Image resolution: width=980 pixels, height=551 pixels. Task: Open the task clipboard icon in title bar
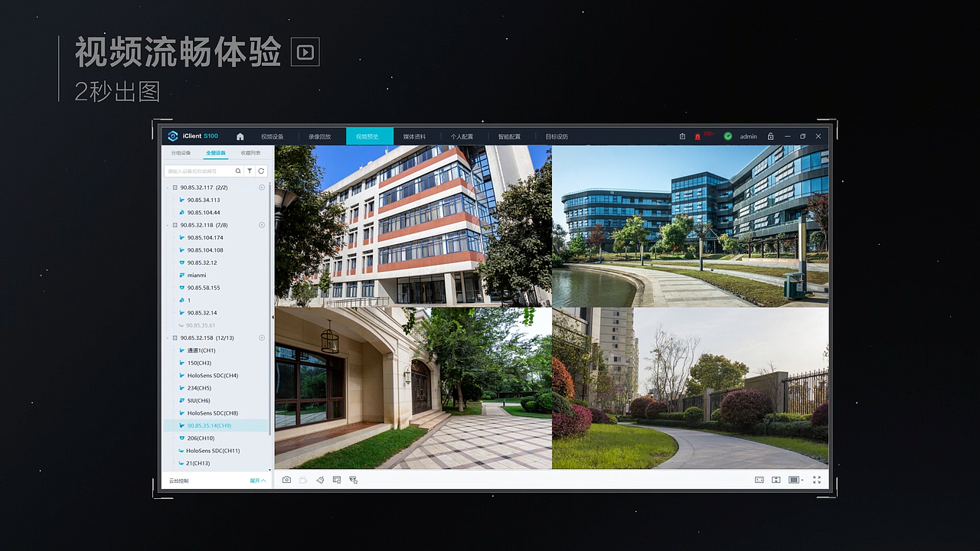click(x=682, y=136)
